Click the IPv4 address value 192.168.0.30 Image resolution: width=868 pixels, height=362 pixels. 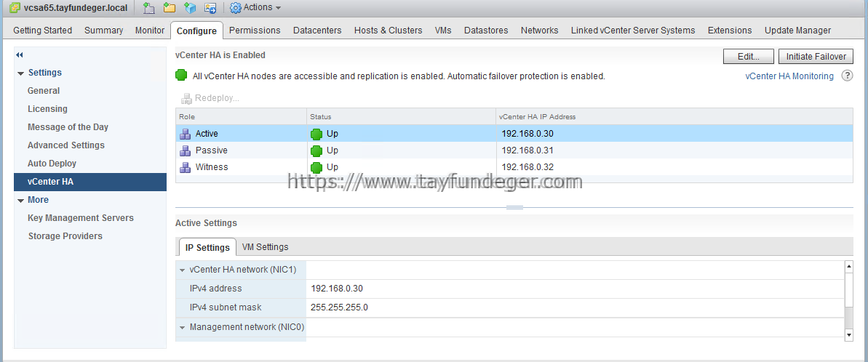(x=337, y=289)
